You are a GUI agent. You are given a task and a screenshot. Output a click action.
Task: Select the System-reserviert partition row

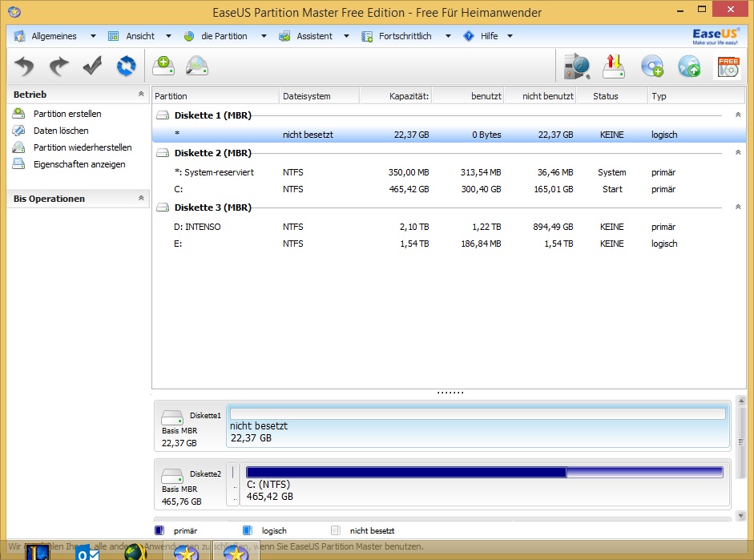pyautogui.click(x=449, y=172)
